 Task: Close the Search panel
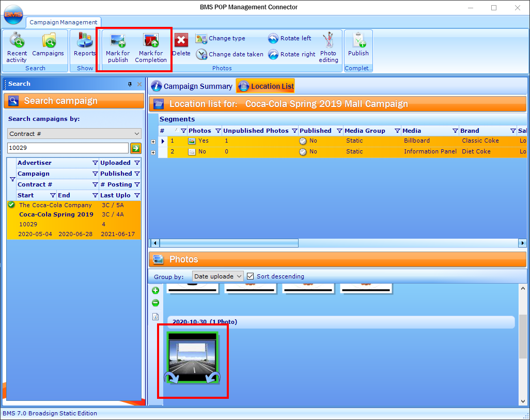click(x=139, y=84)
